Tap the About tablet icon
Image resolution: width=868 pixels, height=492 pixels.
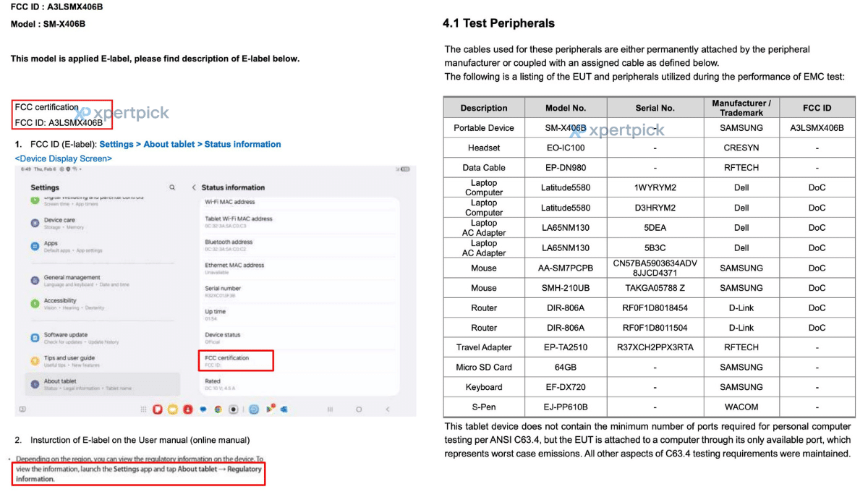(x=35, y=384)
